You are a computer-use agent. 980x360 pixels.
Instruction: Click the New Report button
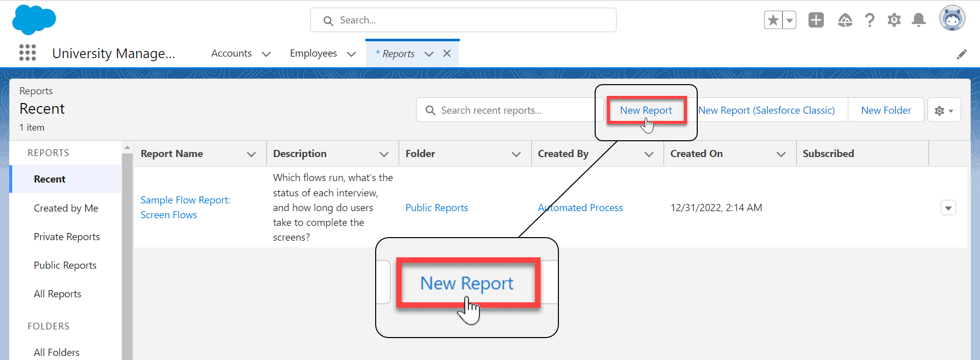[x=646, y=110]
